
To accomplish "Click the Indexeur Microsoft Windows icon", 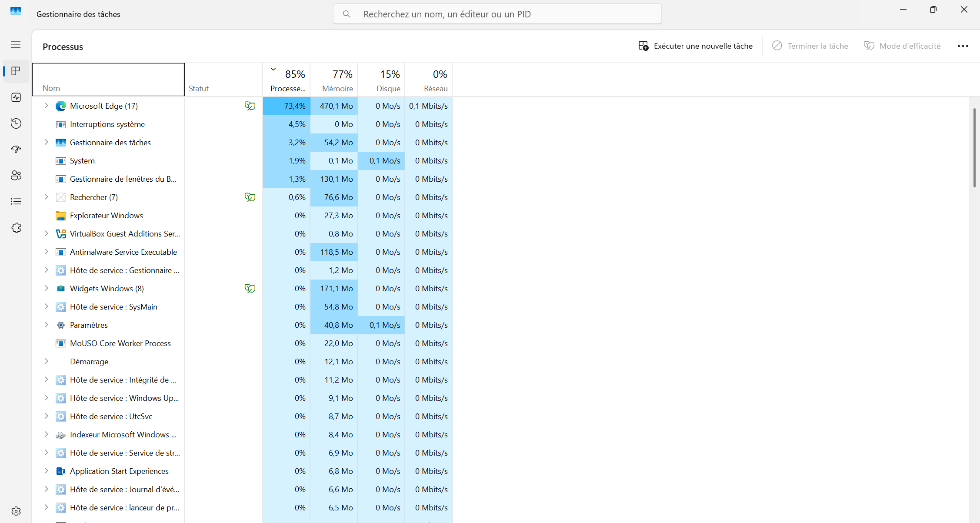I will (61, 435).
